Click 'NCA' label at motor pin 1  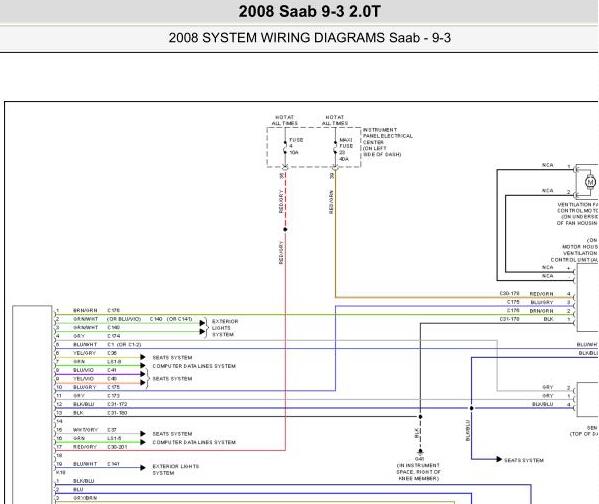547,165
